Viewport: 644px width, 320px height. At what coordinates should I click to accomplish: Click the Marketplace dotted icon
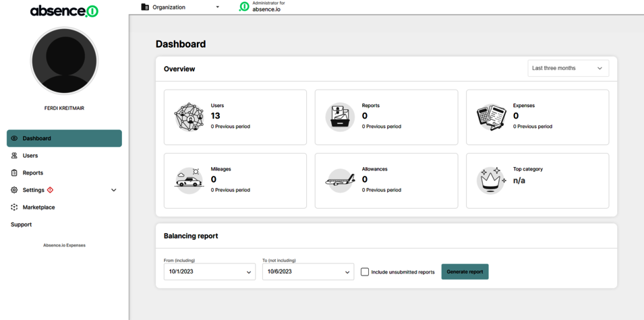tap(14, 207)
